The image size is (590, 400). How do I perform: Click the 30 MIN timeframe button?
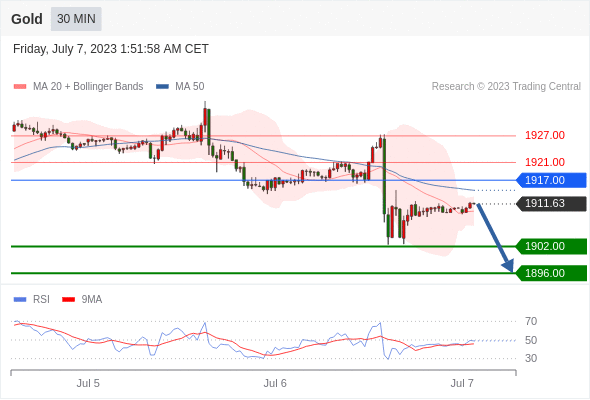click(76, 19)
